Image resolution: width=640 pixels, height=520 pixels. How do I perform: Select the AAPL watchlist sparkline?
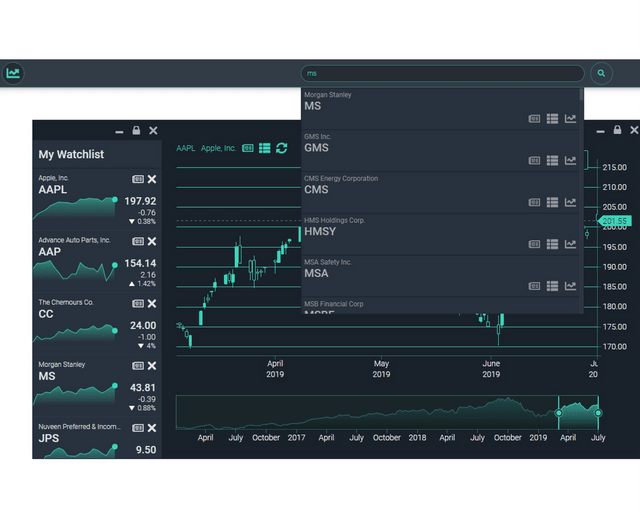click(76, 208)
